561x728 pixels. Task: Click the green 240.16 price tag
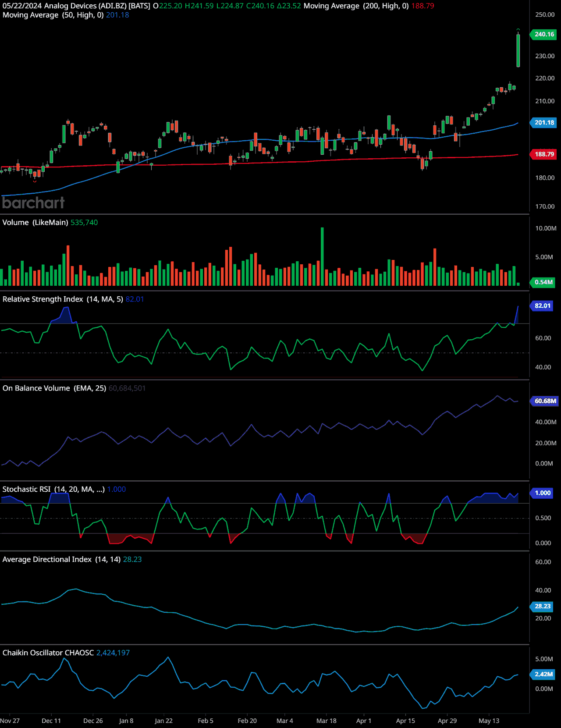[544, 34]
